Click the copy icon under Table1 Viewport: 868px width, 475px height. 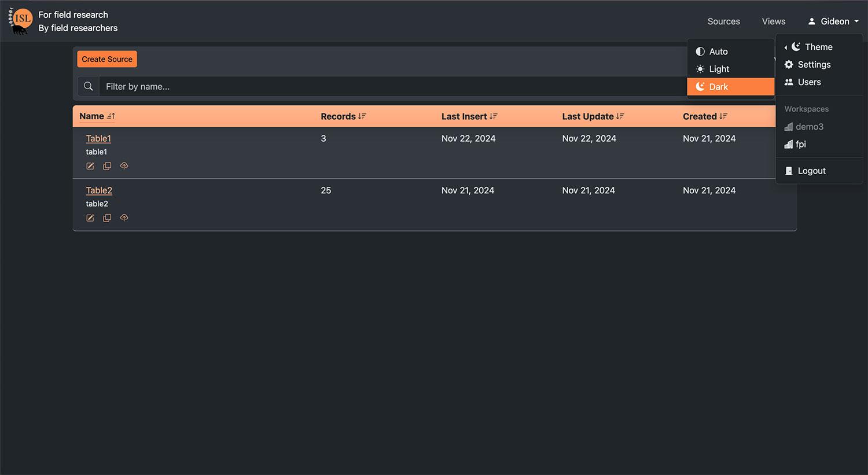pyautogui.click(x=107, y=166)
